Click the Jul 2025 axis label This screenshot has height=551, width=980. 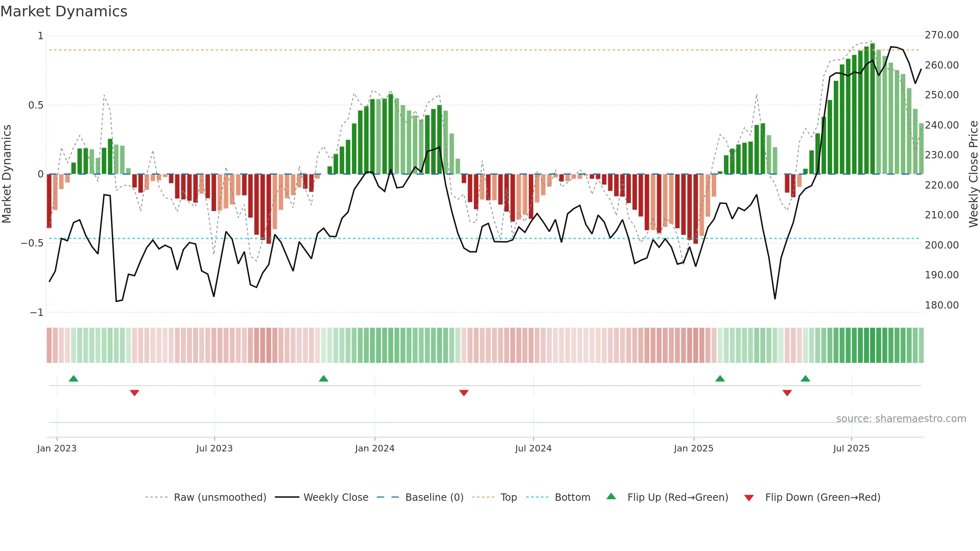[x=851, y=448]
